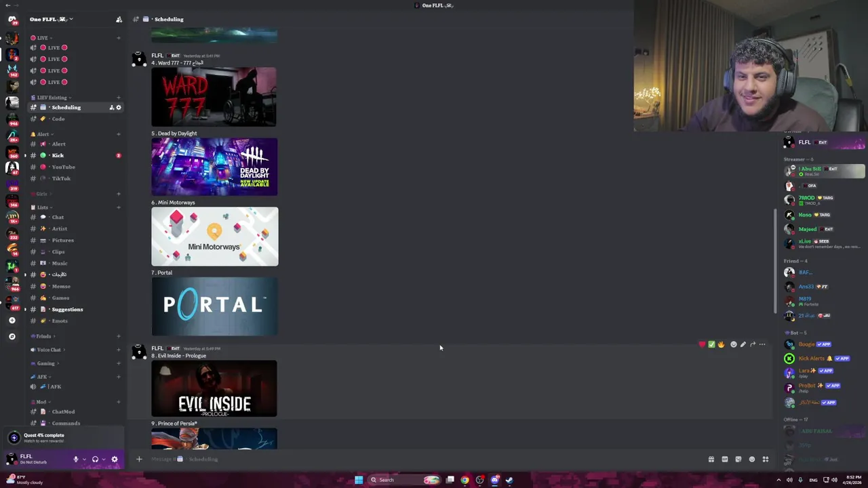Open Majeed member profile
This screenshot has height=488, width=868.
(x=825, y=229)
